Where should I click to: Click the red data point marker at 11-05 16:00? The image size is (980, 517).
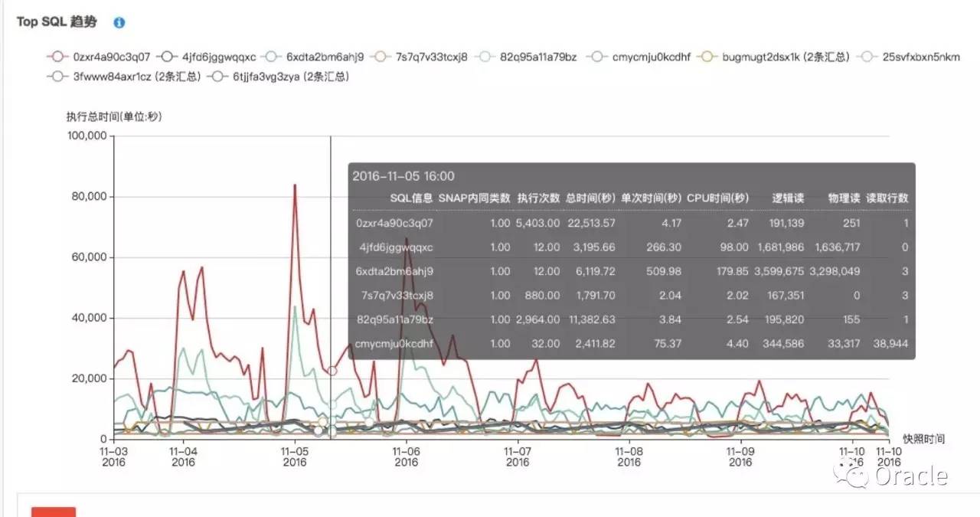click(x=332, y=371)
